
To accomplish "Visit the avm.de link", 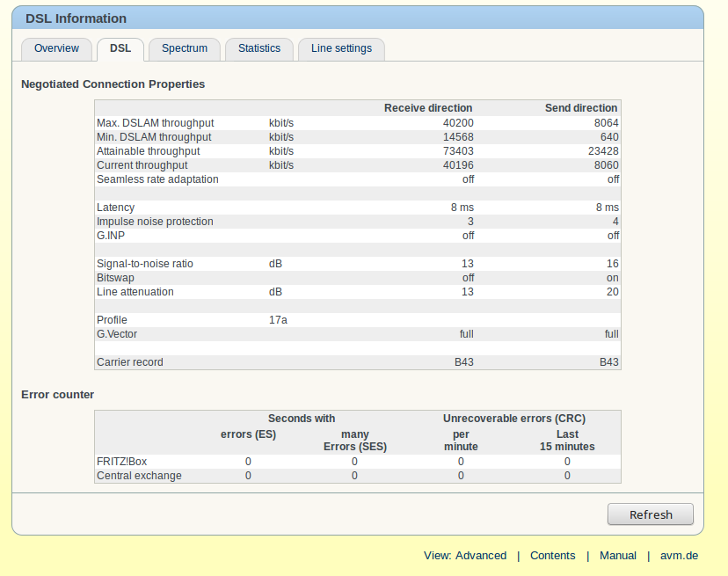I will click(x=680, y=556).
